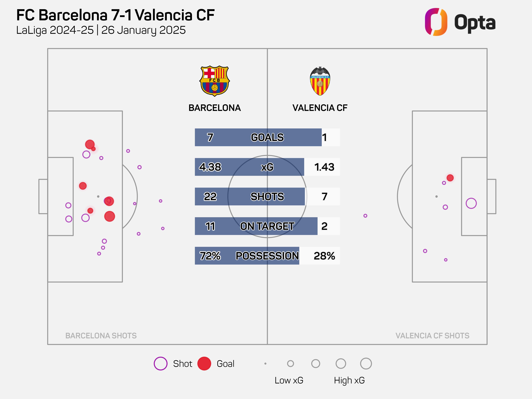Select the SHOTS stat bar label
532x399 pixels.
point(267,196)
